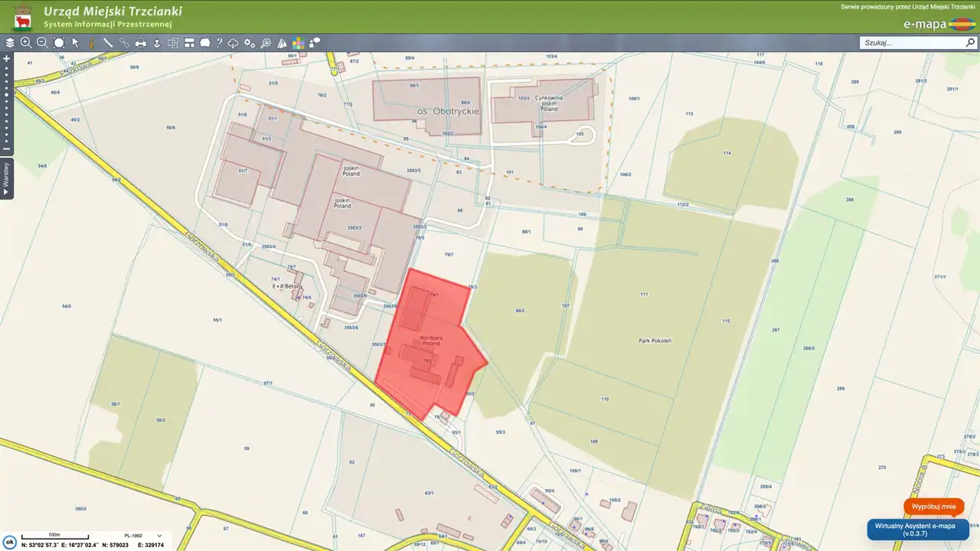
Task: Open the settings gears icon
Action: (250, 43)
